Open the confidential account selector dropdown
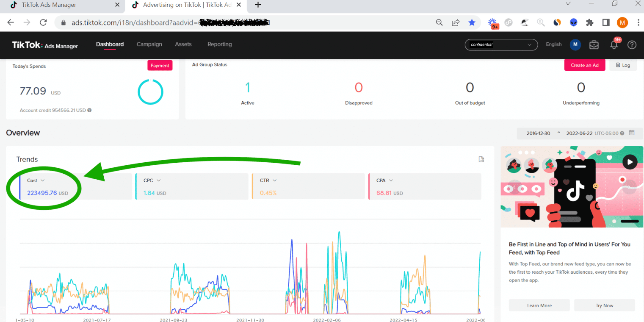Image resolution: width=644 pixels, height=322 pixels. [x=501, y=44]
